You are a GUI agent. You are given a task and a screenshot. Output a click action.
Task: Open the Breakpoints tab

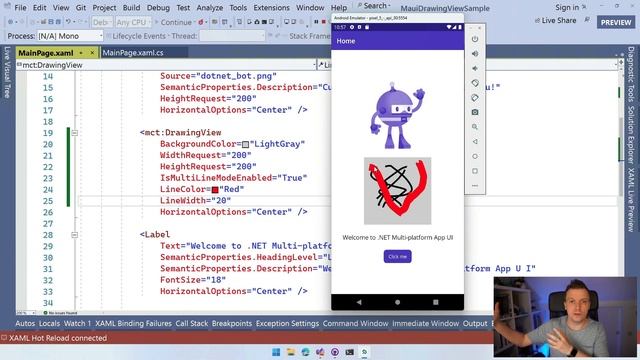(232, 323)
